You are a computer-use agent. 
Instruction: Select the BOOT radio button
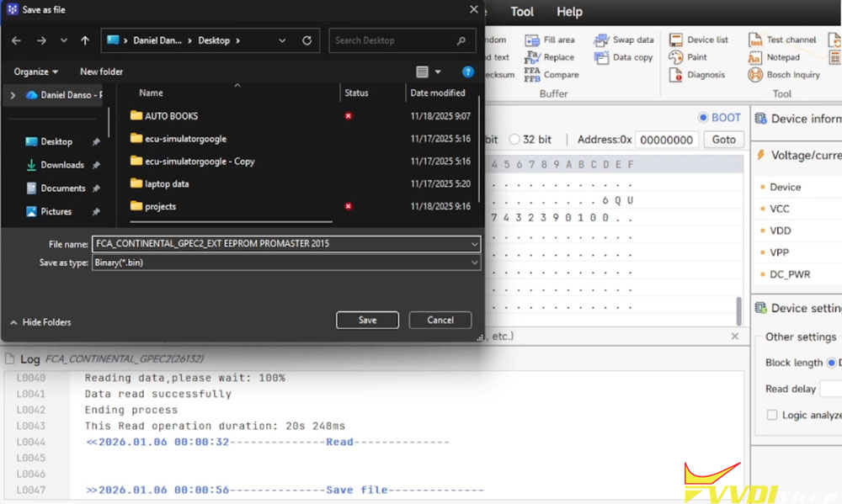pyautogui.click(x=703, y=118)
